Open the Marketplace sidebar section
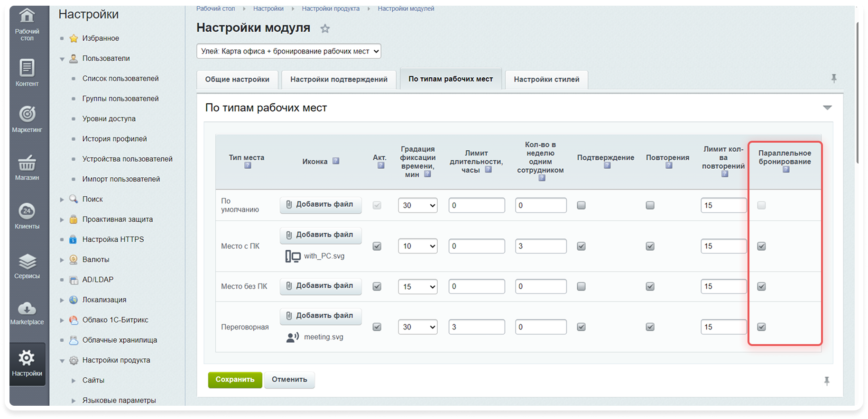Screen dimensions: 868x419 click(27, 313)
